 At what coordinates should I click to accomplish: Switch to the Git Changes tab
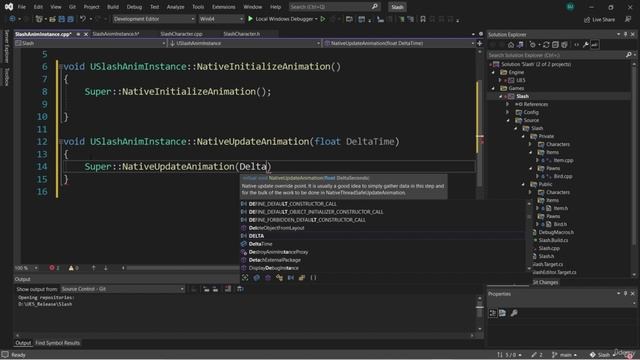[545, 282]
